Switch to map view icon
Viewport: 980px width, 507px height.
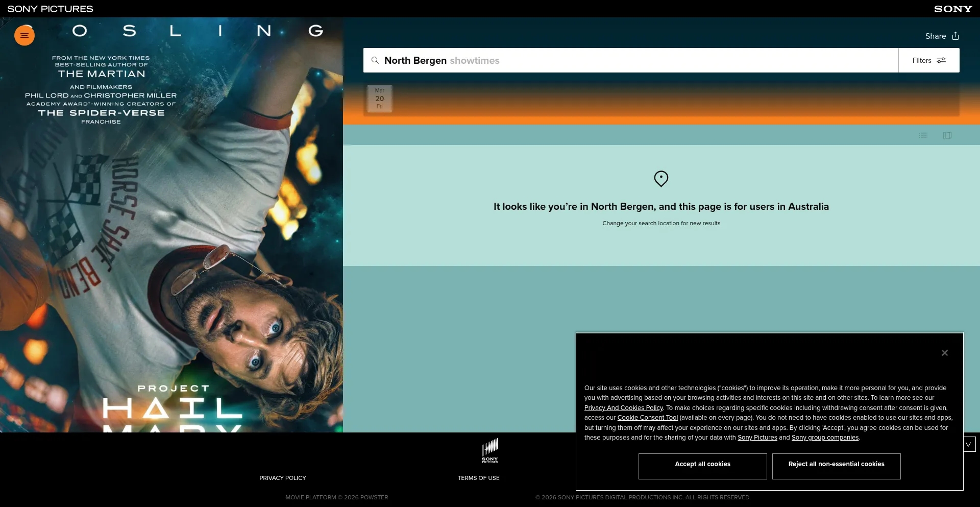pyautogui.click(x=947, y=135)
